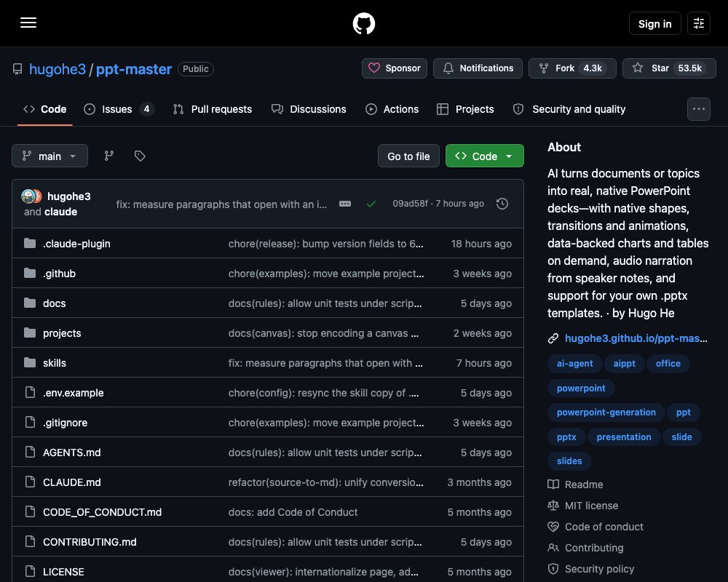Click the Sign in button

coord(654,23)
